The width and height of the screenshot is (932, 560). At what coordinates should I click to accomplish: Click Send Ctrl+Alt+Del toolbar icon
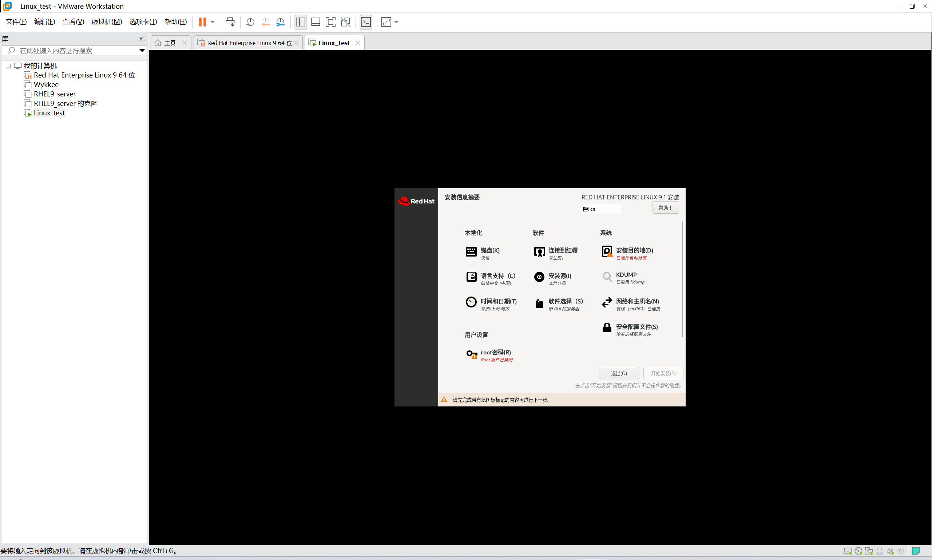[230, 22]
